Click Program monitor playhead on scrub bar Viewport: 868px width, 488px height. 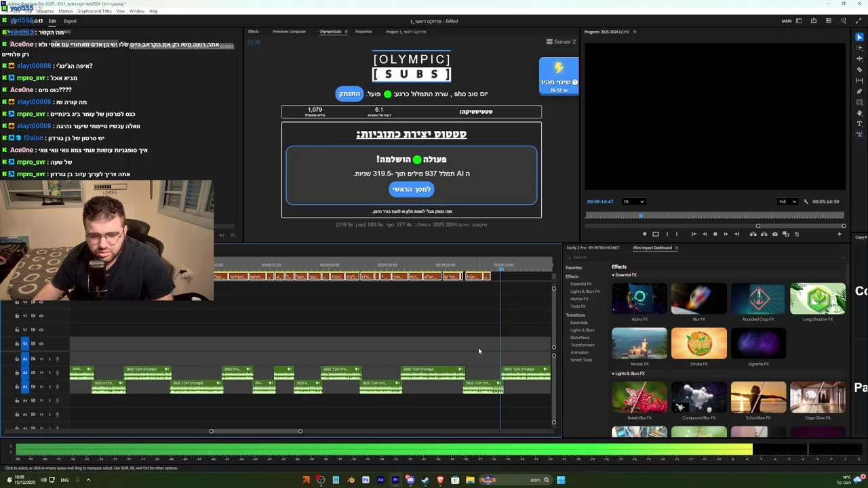(641, 216)
